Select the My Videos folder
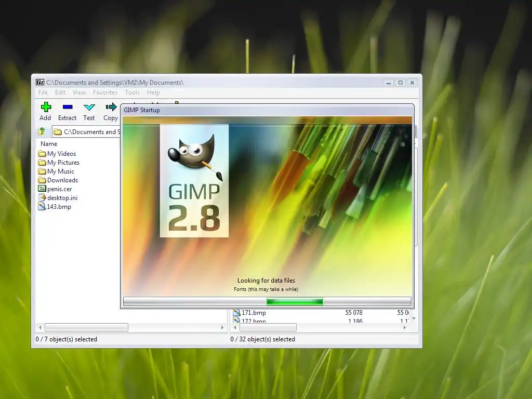This screenshot has width=532, height=399. tap(57, 154)
